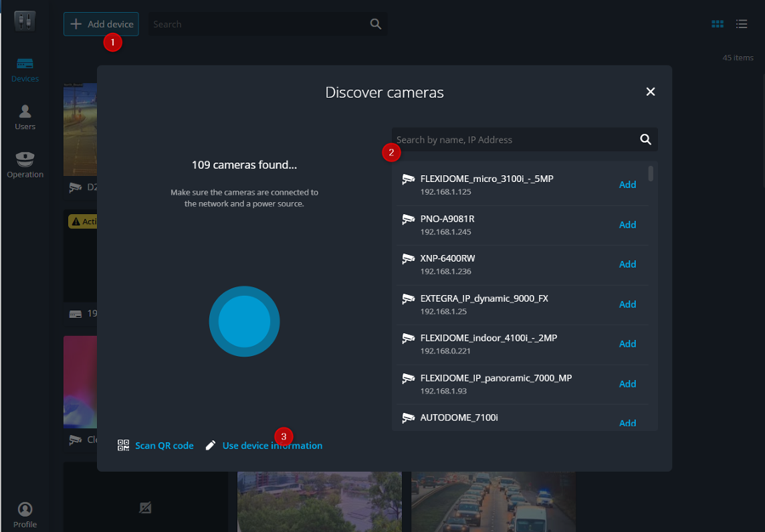Open the Users section in sidebar

click(x=25, y=117)
